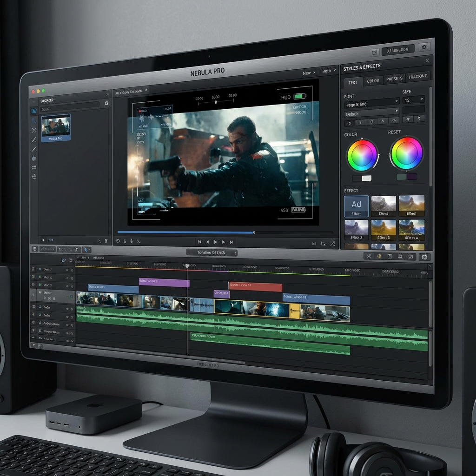Click the square icon at timeline toolbar far left
The width and height of the screenshot is (476, 476).
pos(35,249)
